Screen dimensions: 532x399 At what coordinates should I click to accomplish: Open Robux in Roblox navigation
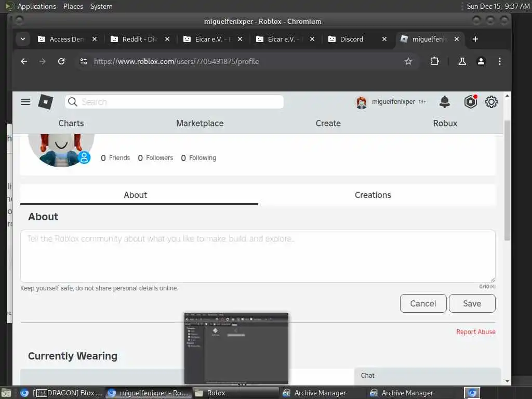click(445, 124)
